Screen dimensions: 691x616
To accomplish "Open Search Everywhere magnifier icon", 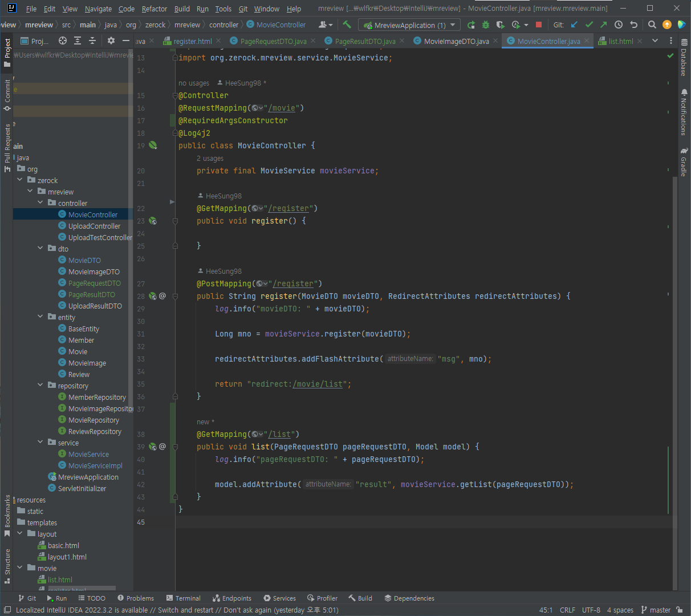I will (652, 25).
